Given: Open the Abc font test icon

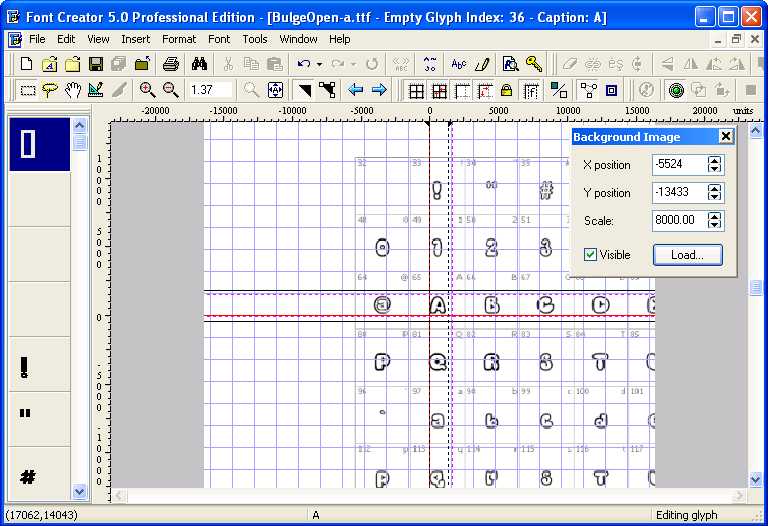Looking at the screenshot, I should click(459, 64).
